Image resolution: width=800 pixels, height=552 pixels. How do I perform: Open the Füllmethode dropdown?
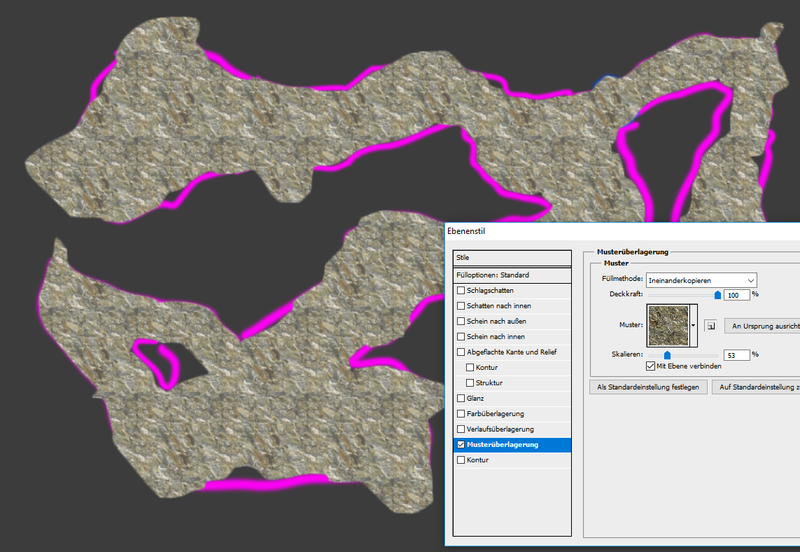[701, 280]
